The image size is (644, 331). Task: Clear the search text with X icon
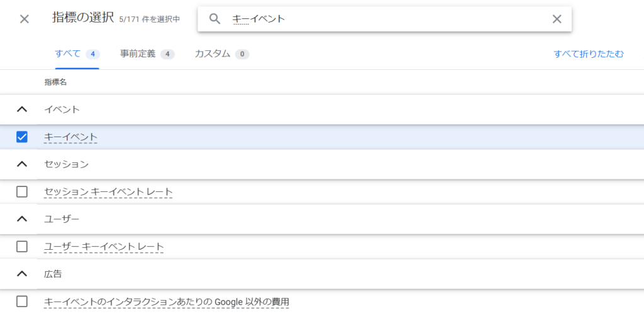pos(557,19)
